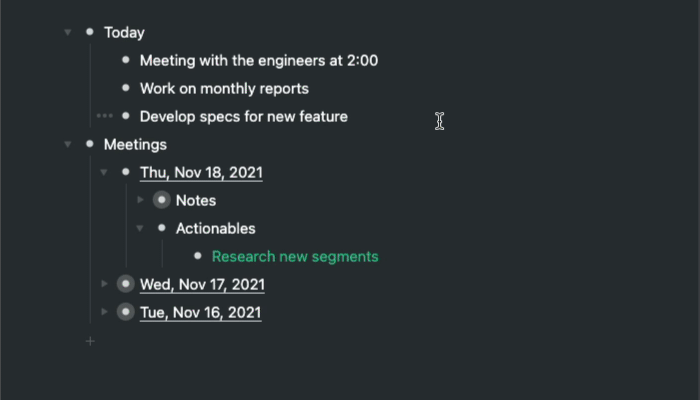Click the bullet next to Today

(90, 32)
